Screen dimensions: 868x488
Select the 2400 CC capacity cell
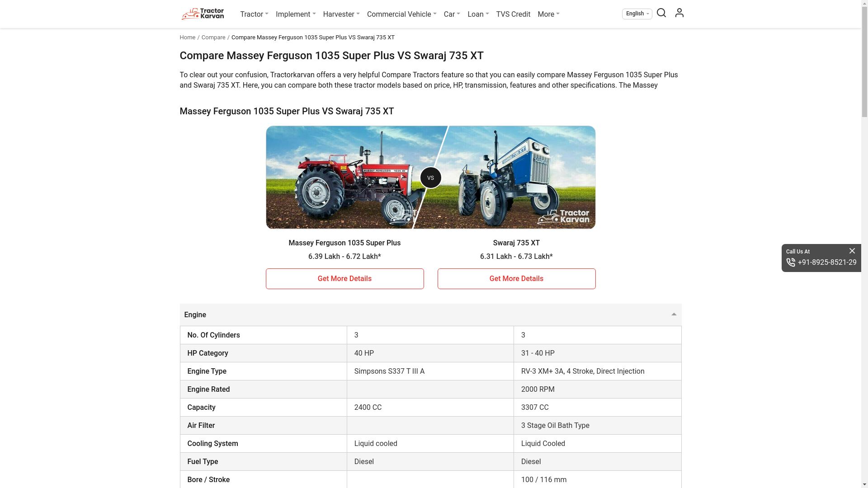430,408
